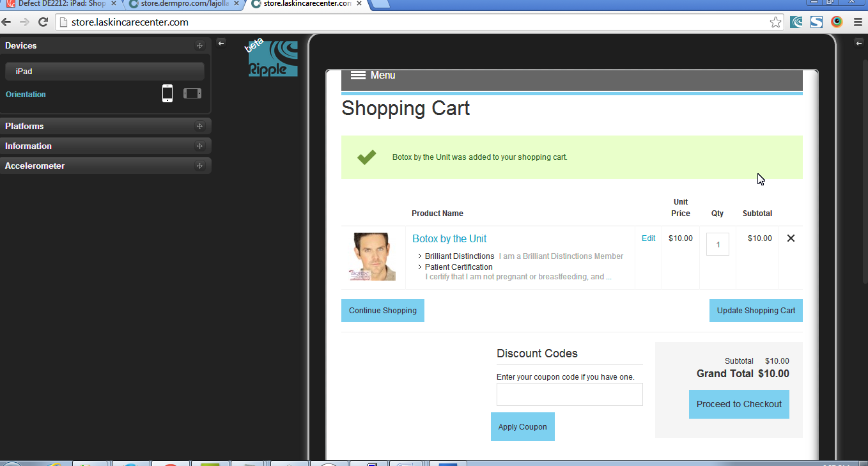Open the iPad device dropdown

(x=105, y=72)
